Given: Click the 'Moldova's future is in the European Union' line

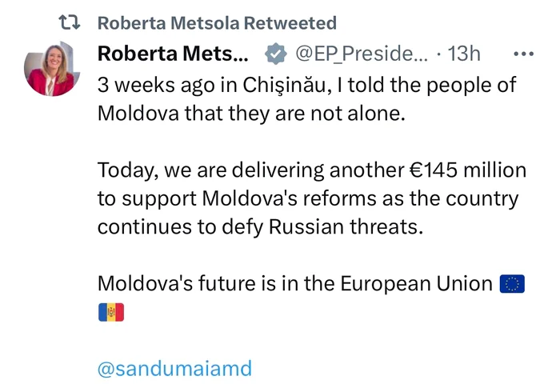Looking at the screenshot, I should coord(295,284).
